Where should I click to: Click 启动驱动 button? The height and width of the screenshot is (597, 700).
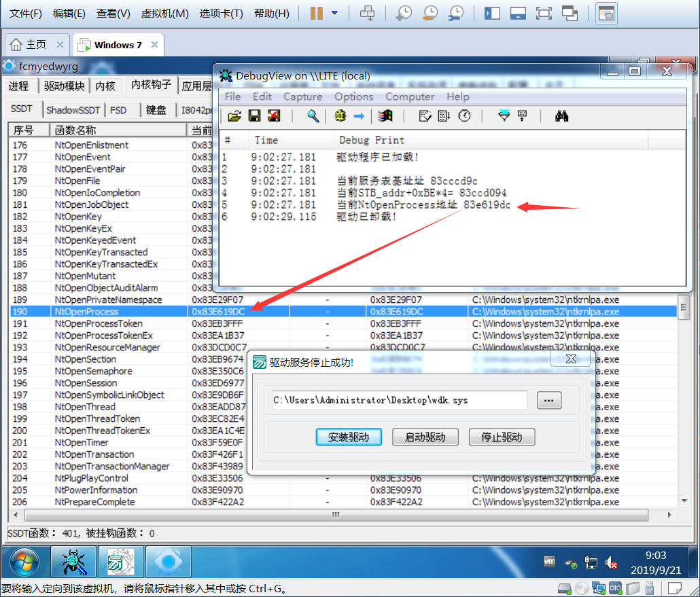point(425,437)
